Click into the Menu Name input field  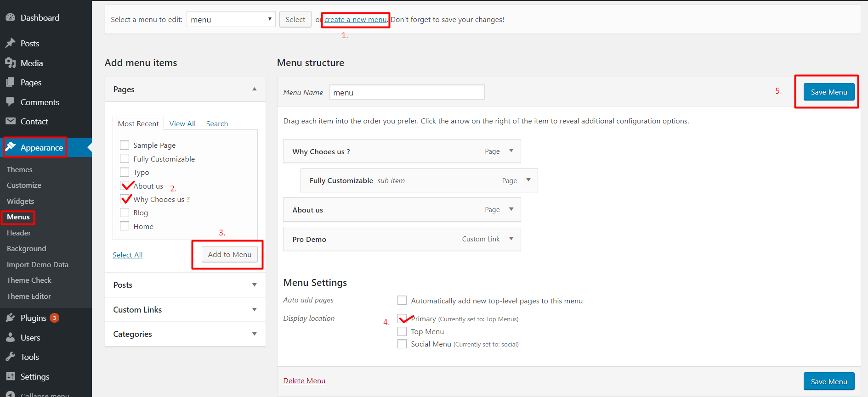(407, 92)
